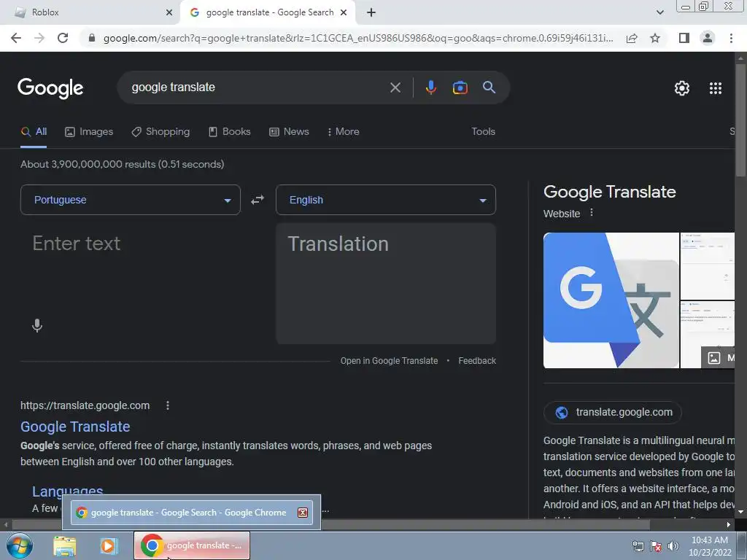Swap languages with the swap arrows icon
Screen dimensions: 747x560
(258, 200)
